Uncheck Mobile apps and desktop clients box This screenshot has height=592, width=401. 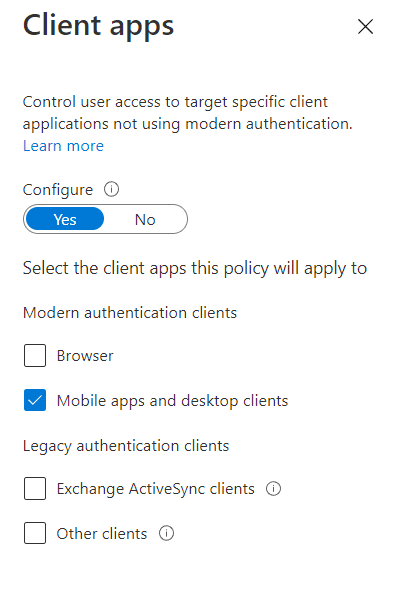[x=35, y=400]
